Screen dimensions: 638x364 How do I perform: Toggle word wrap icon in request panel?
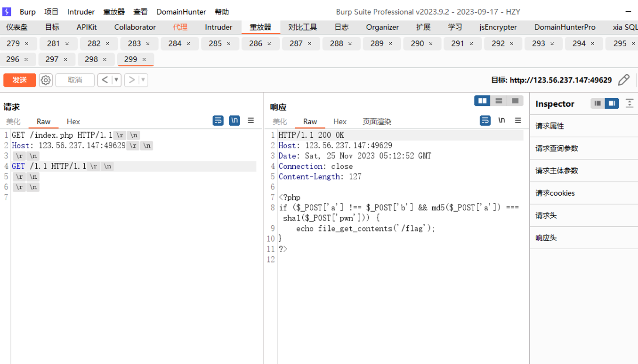coord(218,121)
